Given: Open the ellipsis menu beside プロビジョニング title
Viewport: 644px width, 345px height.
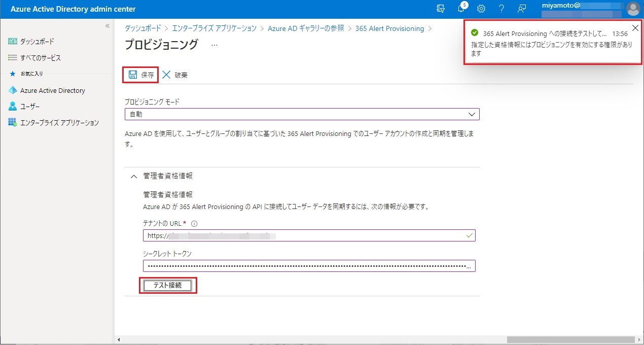Looking at the screenshot, I should coord(214,45).
